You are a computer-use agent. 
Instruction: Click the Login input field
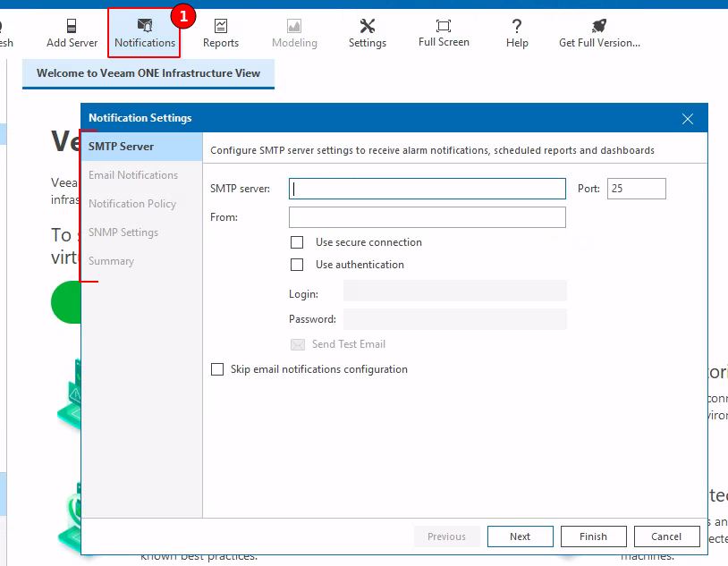pyautogui.click(x=455, y=291)
